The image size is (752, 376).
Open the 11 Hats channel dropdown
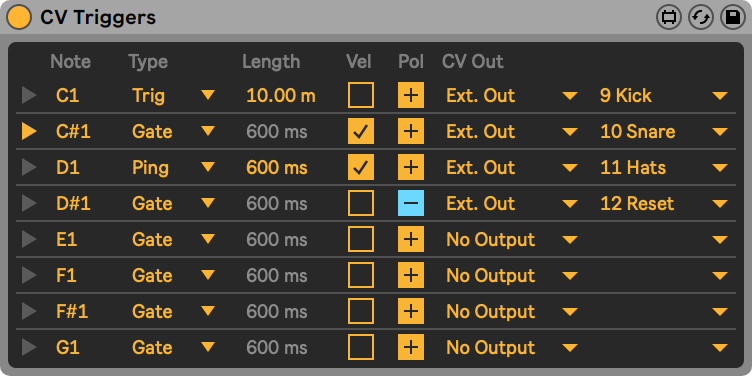(663, 167)
